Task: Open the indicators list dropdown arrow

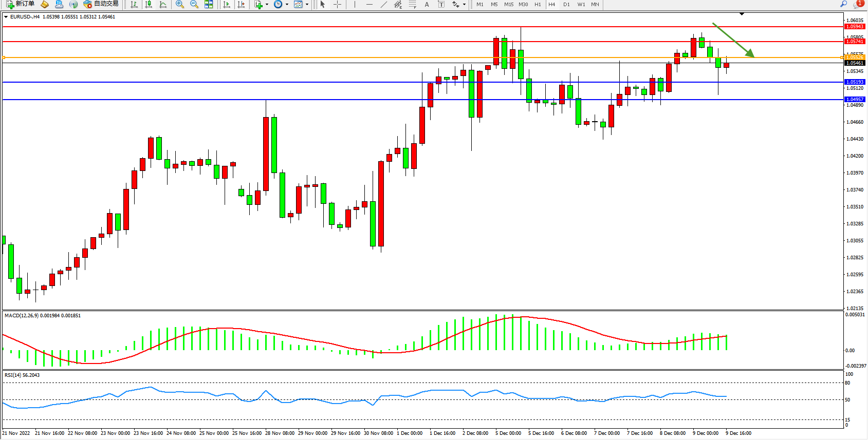Action: [x=267, y=4]
